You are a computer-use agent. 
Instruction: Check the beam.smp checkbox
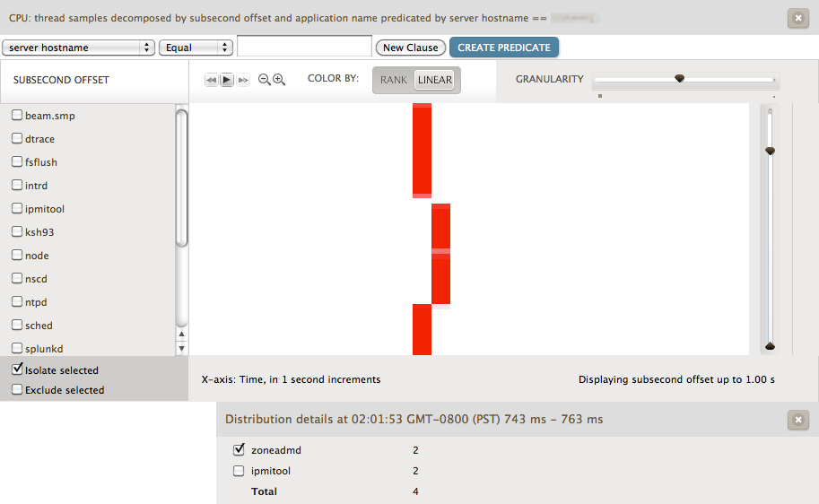tap(17, 116)
